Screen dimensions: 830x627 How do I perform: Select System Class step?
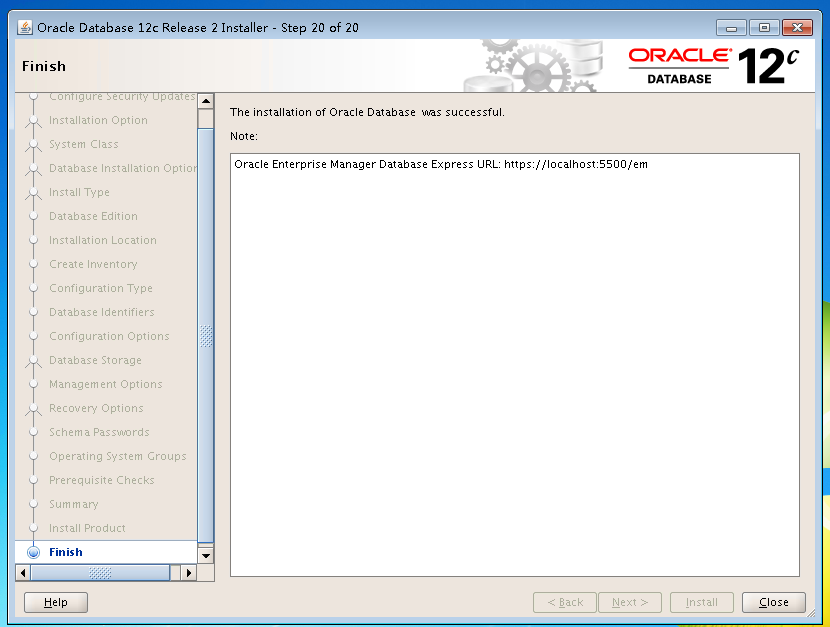(x=84, y=144)
